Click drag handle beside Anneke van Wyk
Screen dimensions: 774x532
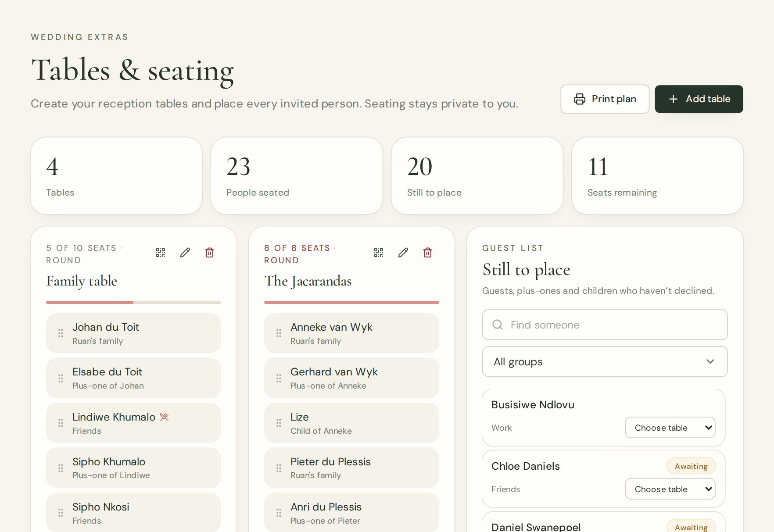279,333
